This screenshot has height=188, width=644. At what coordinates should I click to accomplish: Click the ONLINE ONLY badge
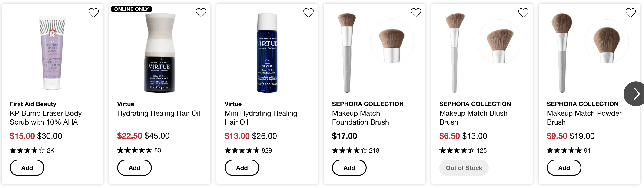[x=131, y=9]
